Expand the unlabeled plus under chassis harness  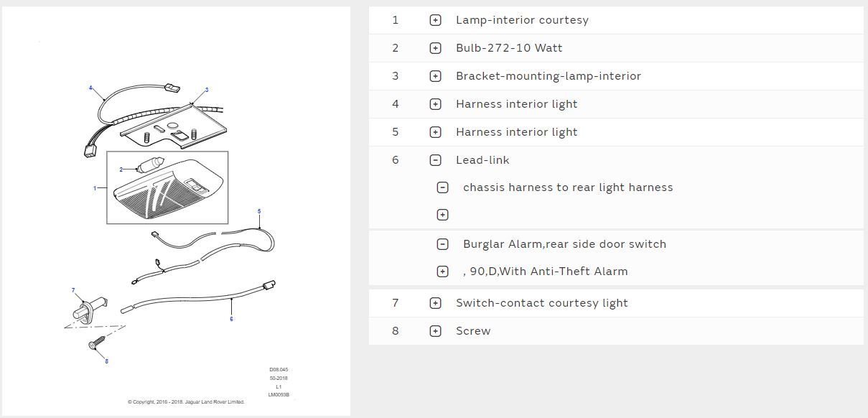(x=443, y=215)
